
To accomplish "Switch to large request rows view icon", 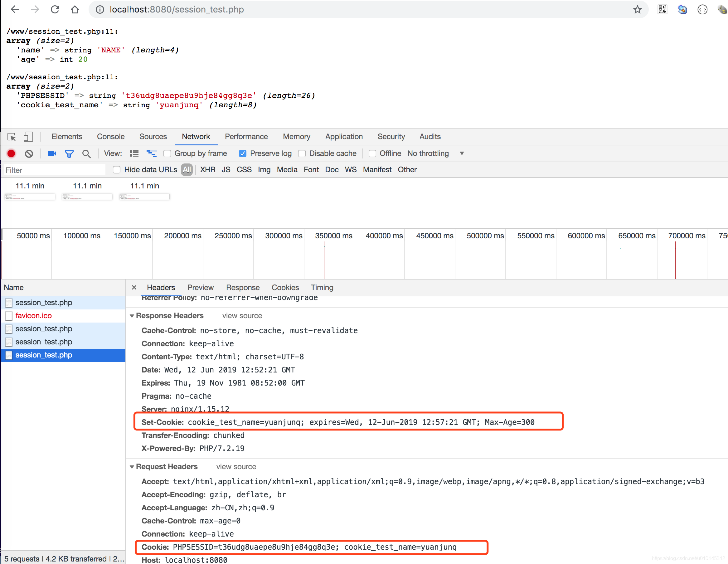I will click(134, 154).
